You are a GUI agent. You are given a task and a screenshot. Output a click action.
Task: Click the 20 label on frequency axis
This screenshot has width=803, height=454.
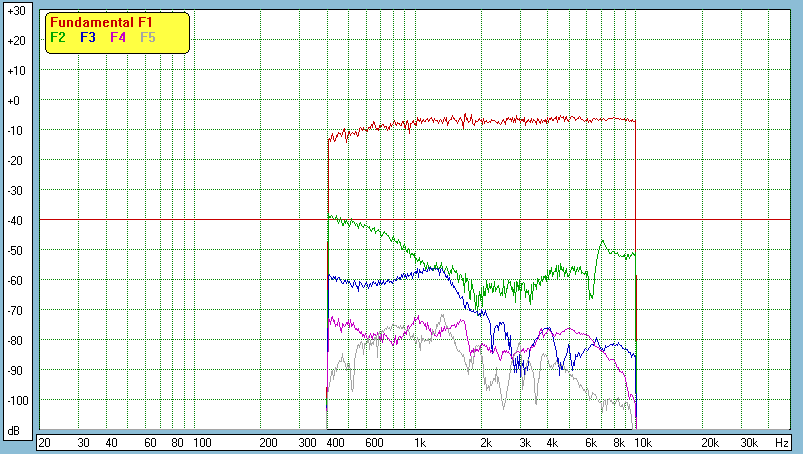click(x=44, y=442)
